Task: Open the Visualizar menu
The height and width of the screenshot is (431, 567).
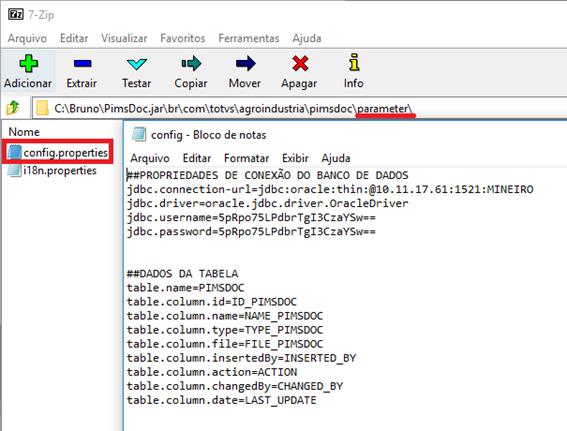Action: tap(124, 38)
